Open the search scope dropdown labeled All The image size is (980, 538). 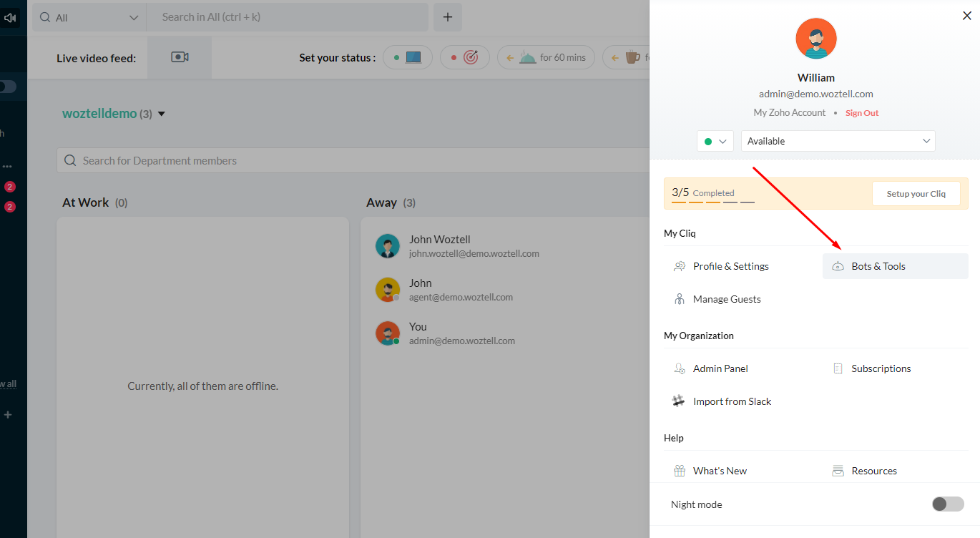89,17
